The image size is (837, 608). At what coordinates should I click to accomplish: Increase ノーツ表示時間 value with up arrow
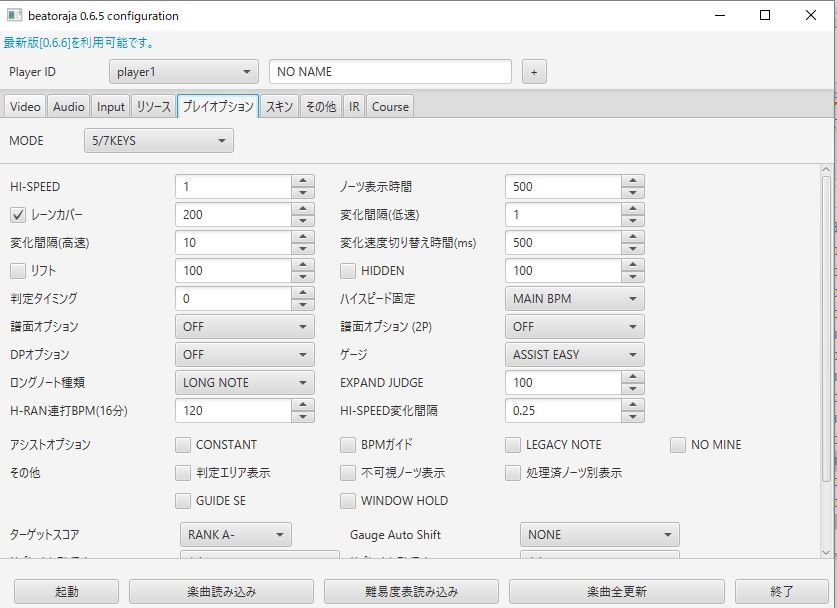633,180
